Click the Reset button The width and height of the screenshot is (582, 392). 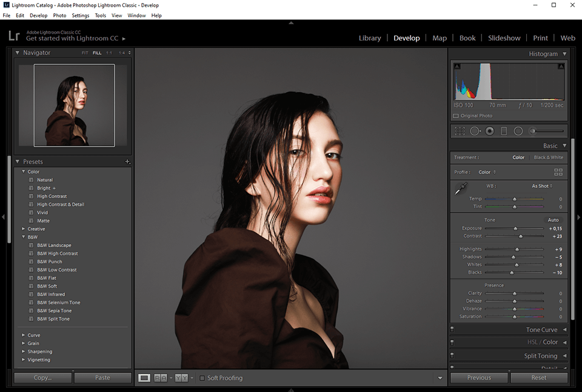click(538, 377)
